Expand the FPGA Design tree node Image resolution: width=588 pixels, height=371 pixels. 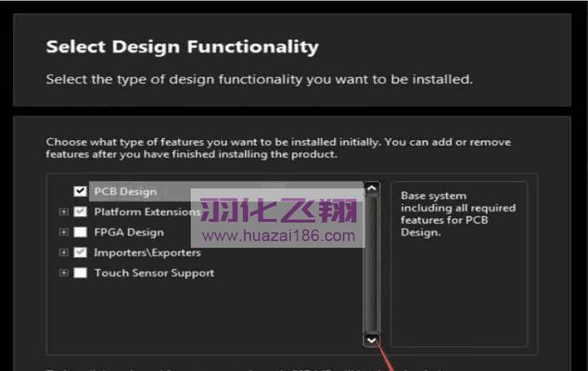[64, 232]
